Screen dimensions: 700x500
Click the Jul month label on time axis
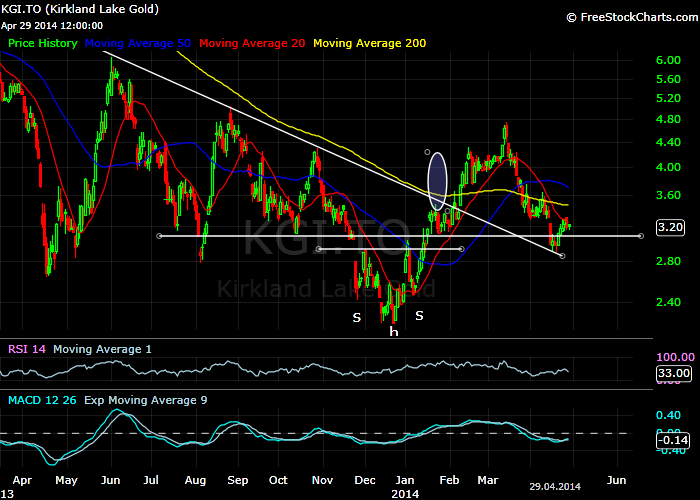(x=151, y=480)
